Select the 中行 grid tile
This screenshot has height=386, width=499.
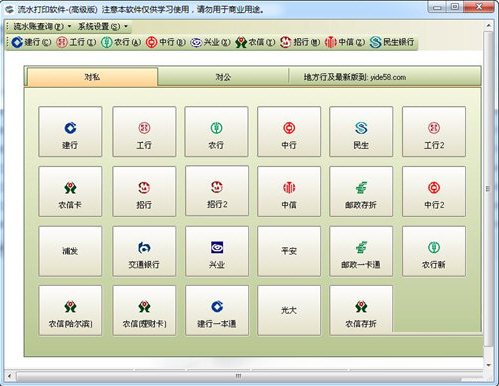(x=289, y=132)
